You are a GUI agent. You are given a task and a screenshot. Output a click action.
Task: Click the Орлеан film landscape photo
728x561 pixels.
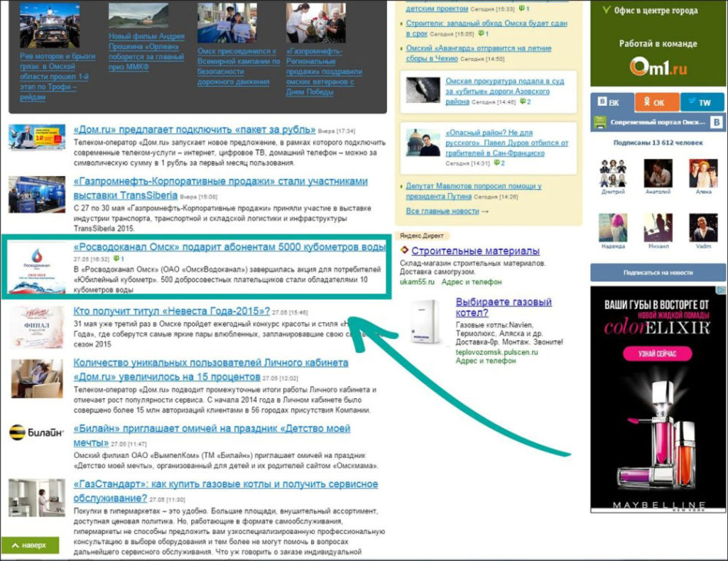coord(138,15)
